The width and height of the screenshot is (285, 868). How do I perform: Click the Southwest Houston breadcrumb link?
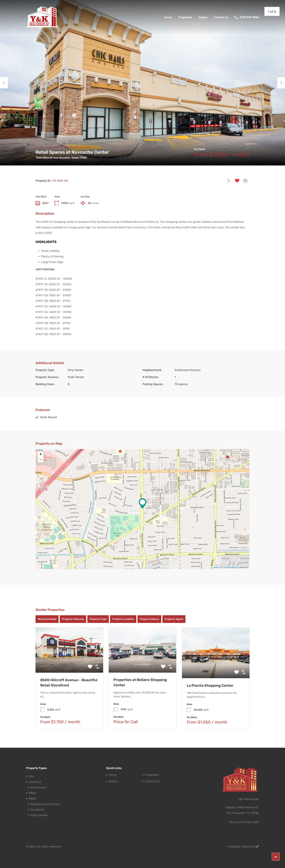click(78, 147)
